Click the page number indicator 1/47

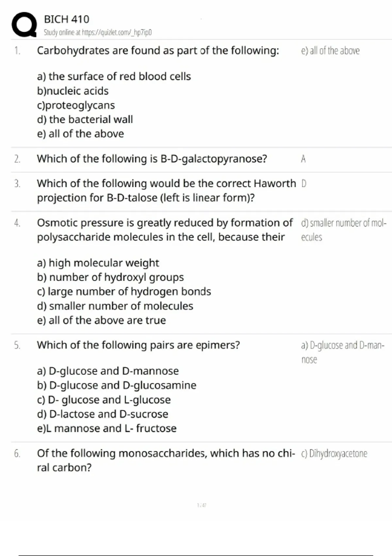[x=202, y=505]
